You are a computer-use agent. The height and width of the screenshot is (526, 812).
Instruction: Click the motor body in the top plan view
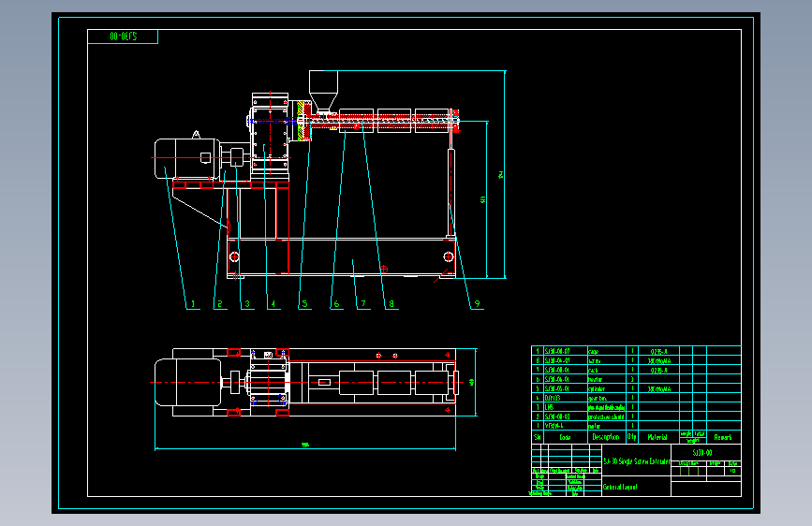click(187, 382)
